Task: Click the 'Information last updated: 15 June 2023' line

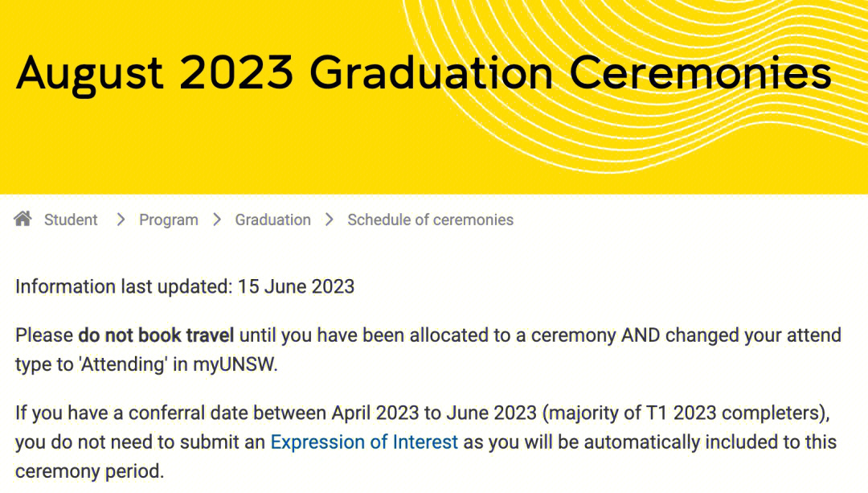Action: click(185, 286)
